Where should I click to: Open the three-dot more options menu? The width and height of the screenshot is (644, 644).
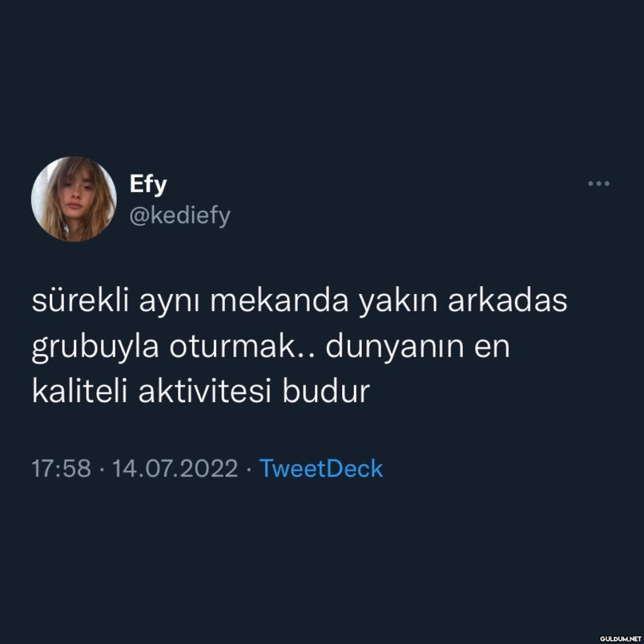(599, 184)
